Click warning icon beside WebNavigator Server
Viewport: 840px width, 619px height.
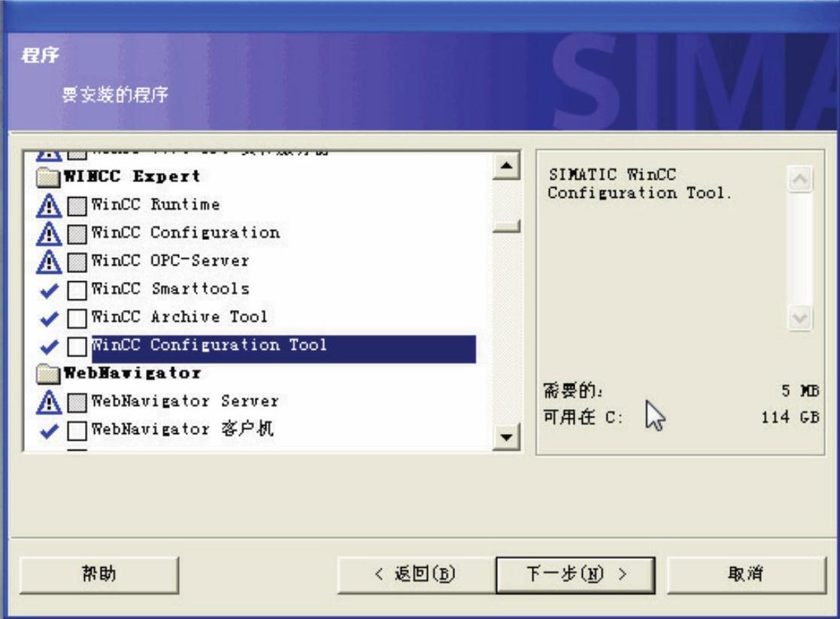click(x=49, y=402)
